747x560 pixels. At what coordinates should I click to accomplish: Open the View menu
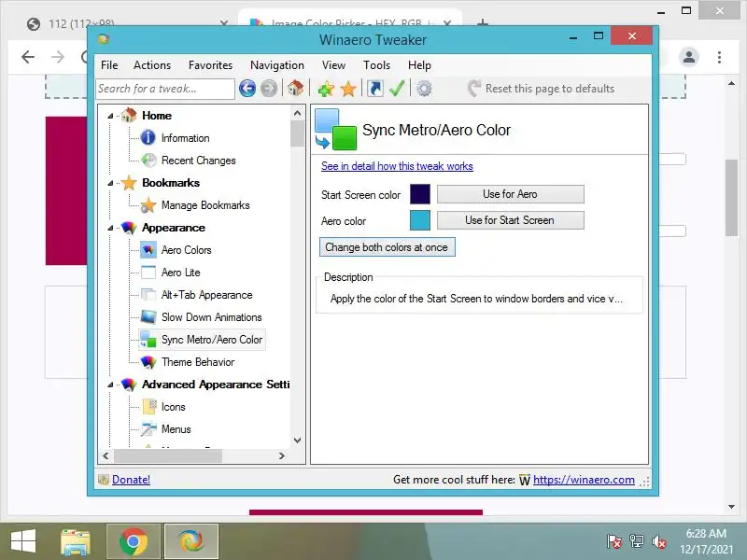[x=333, y=65]
